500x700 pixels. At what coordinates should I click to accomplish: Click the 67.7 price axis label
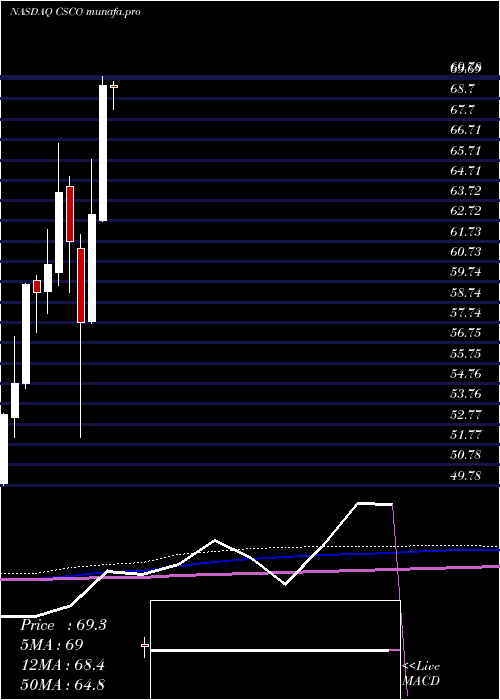tap(462, 109)
